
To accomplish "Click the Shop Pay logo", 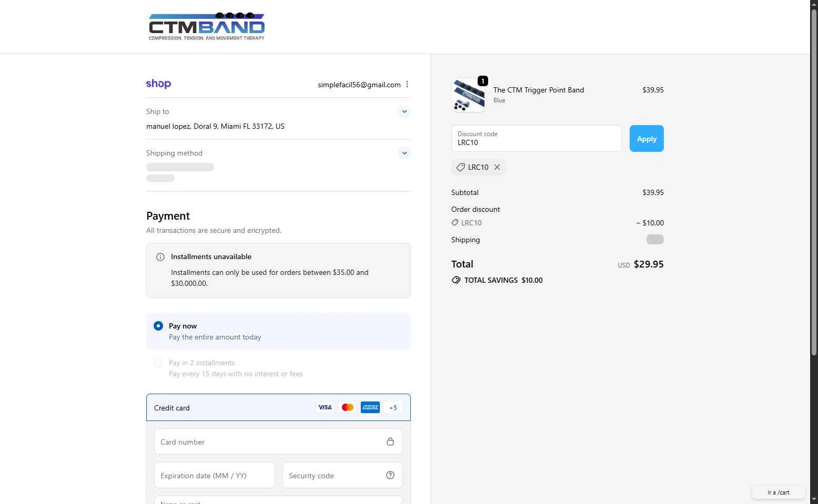I will point(158,84).
